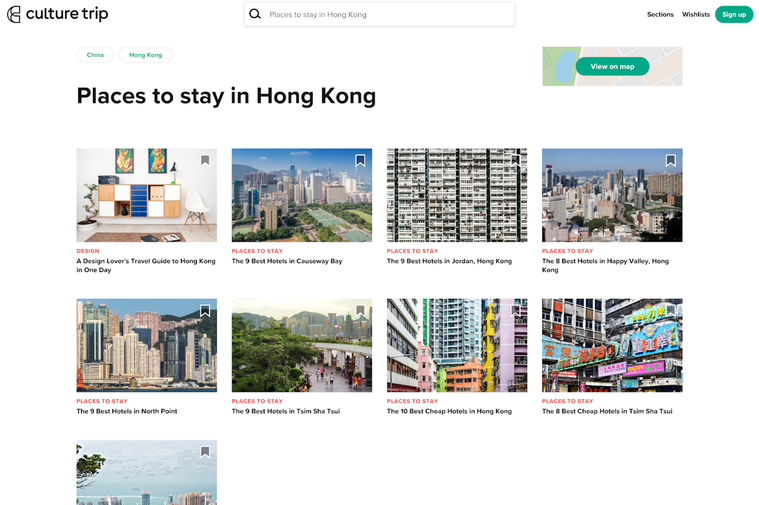Image resolution: width=759 pixels, height=505 pixels.
Task: Click the Sign up button
Action: [734, 15]
